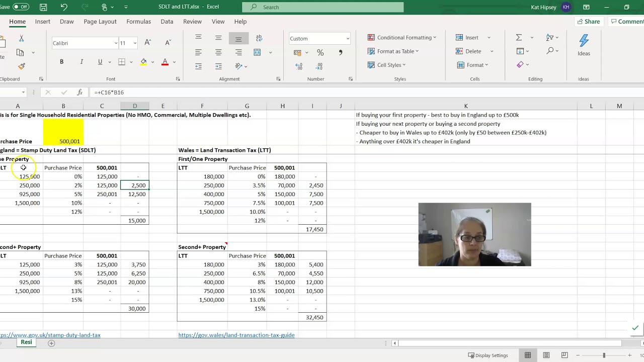
Task: Expand Cell Styles menu
Action: click(x=386, y=65)
